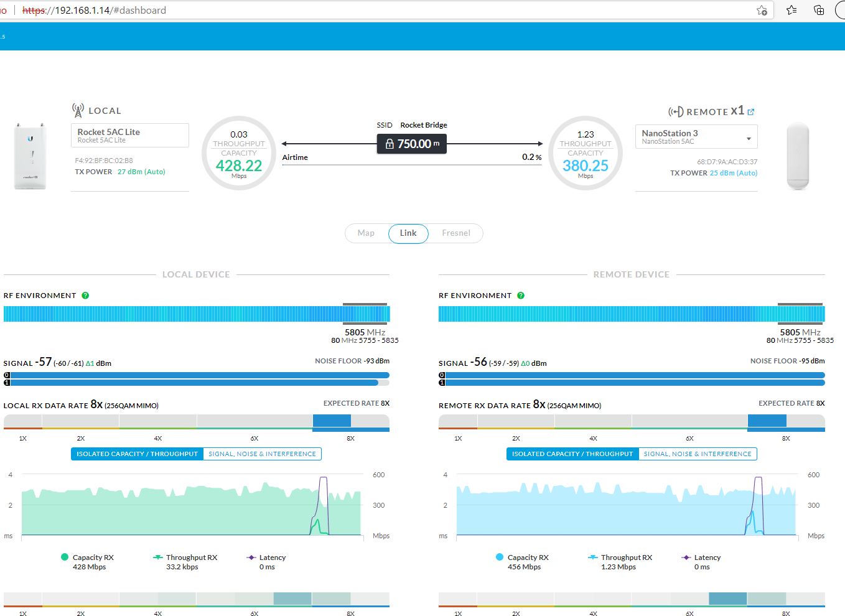The height and width of the screenshot is (616, 845).
Task: Click remote 5805 MHz frequency label
Action: click(800, 332)
